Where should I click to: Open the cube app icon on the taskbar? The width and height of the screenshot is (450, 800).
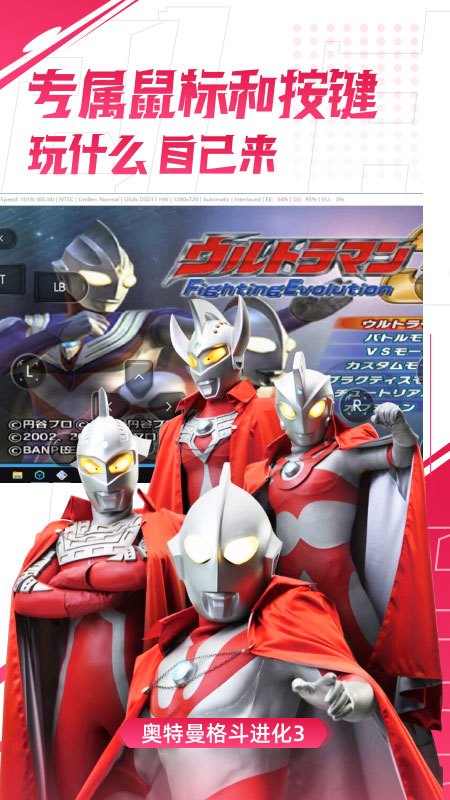tap(40, 475)
